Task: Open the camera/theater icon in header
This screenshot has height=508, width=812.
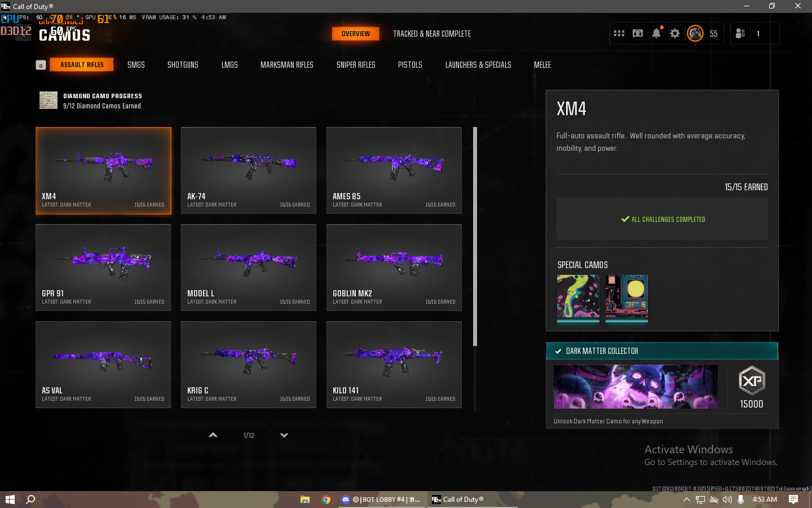Action: click(638, 33)
